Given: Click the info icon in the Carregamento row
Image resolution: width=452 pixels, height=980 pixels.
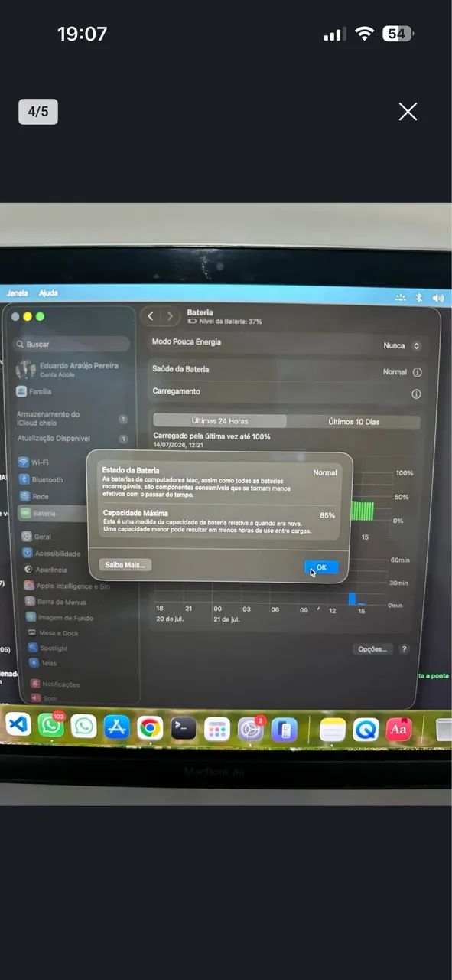Looking at the screenshot, I should pos(416,394).
